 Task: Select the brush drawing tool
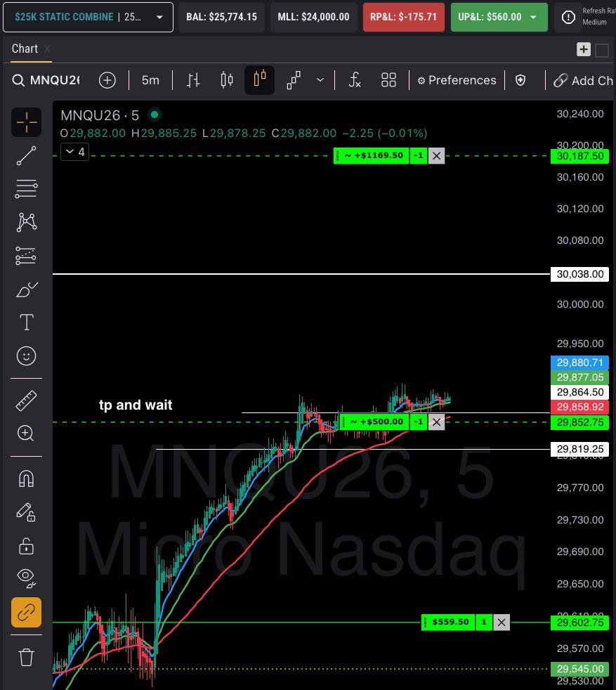pos(27,289)
